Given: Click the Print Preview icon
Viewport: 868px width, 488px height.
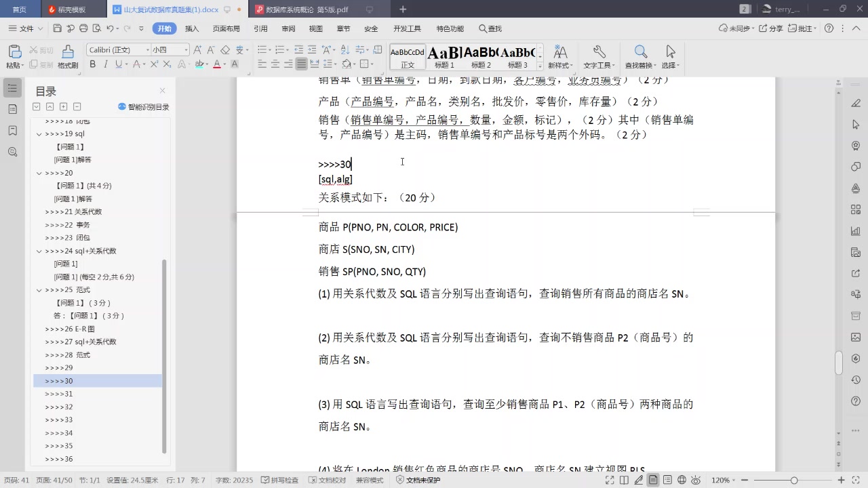Looking at the screenshot, I should 96,28.
